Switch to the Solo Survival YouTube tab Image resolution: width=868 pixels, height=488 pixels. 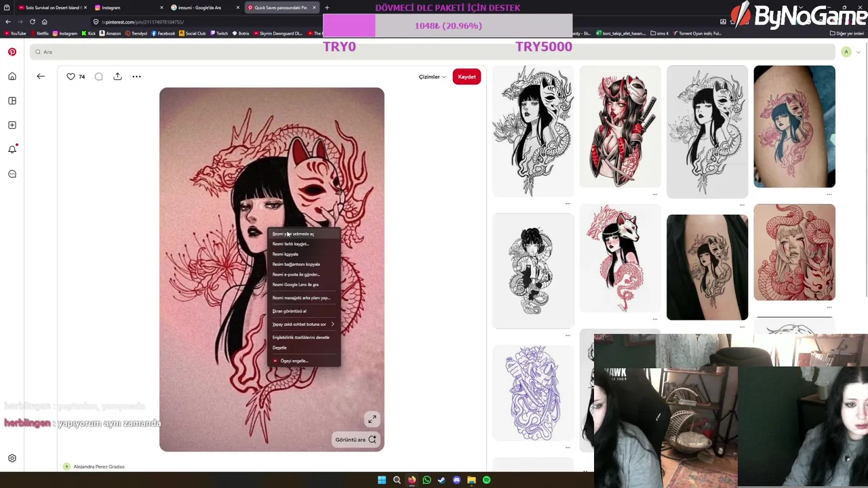coord(51,7)
